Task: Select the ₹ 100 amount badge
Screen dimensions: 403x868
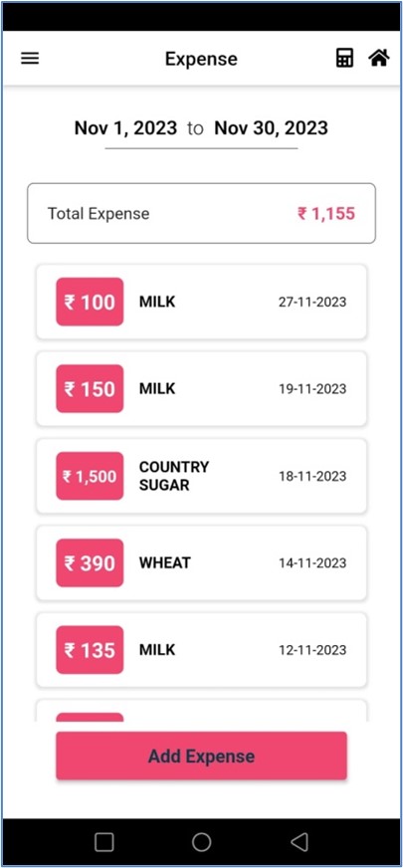Action: (x=90, y=302)
